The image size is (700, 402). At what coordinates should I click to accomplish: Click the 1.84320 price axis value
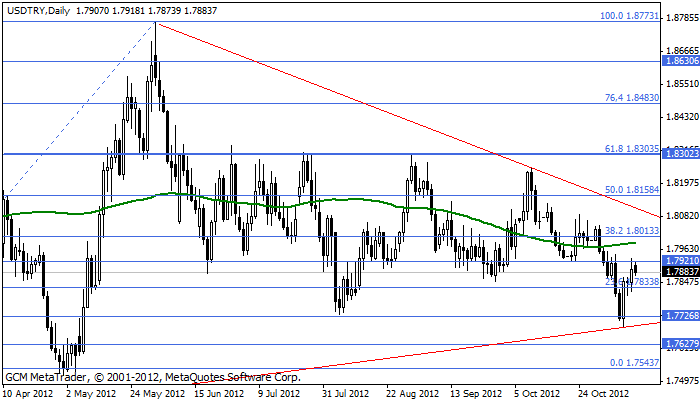(x=682, y=117)
